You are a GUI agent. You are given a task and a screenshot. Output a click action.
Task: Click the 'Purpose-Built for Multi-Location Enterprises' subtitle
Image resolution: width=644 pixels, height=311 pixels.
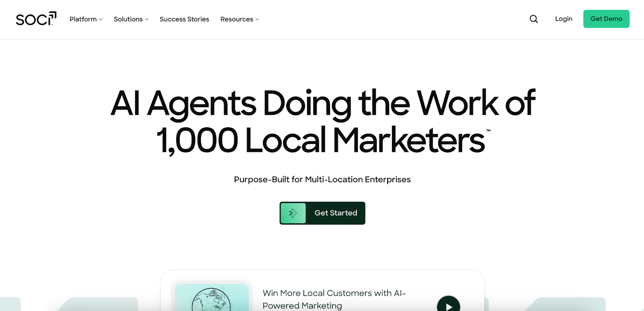pos(322,179)
